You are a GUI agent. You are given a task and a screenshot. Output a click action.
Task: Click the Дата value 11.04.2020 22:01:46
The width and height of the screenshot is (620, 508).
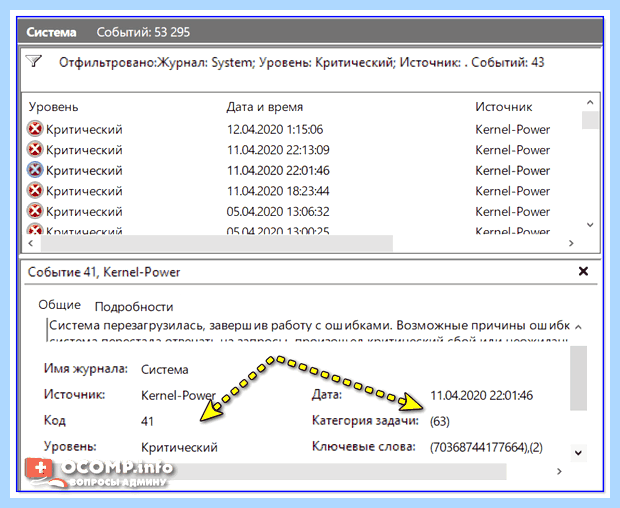tap(481, 395)
